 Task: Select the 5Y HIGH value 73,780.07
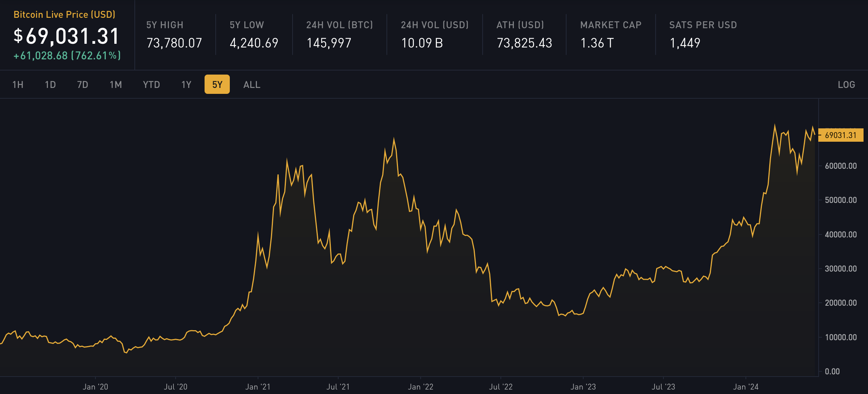tap(174, 43)
